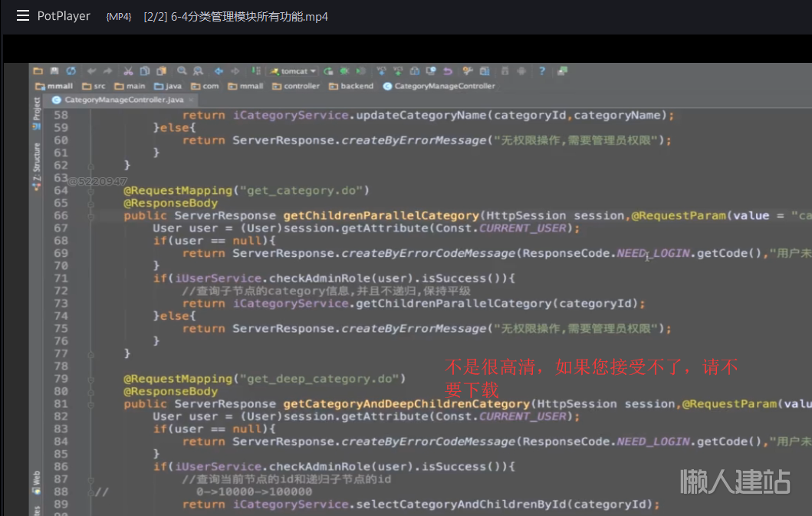Click NEED_LOGIN constant on line 69
Viewport: 812px width, 516px height.
(x=653, y=253)
